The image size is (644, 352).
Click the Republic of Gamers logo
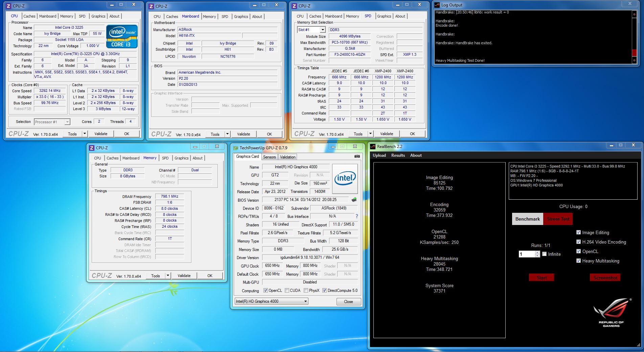pos(612,312)
